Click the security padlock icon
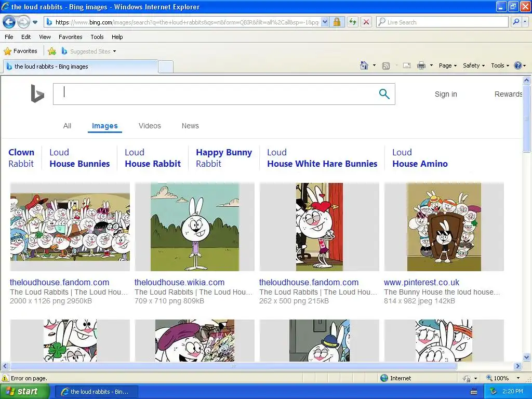 coord(337,22)
